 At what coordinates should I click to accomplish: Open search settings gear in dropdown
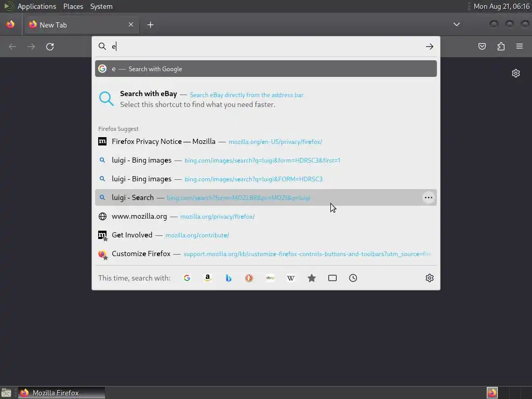tap(430, 278)
